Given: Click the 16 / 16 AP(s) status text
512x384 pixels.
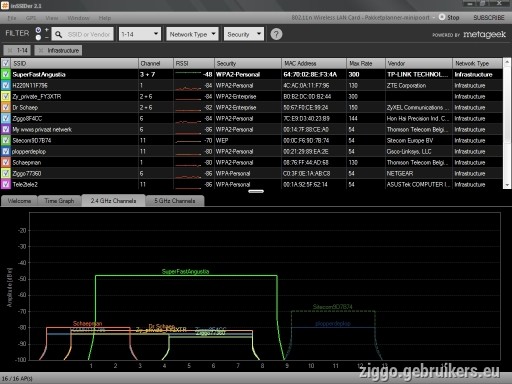Looking at the screenshot, I should (17, 379).
